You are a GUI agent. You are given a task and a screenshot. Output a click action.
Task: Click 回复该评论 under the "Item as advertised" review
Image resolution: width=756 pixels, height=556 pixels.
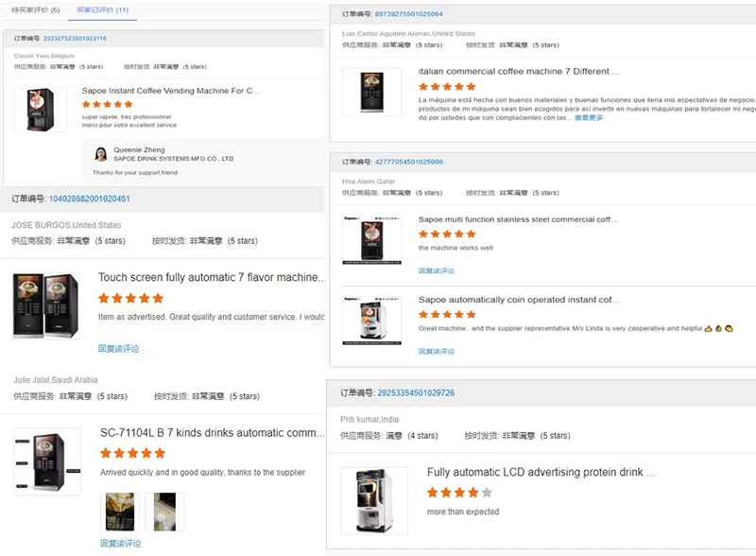pyautogui.click(x=119, y=348)
